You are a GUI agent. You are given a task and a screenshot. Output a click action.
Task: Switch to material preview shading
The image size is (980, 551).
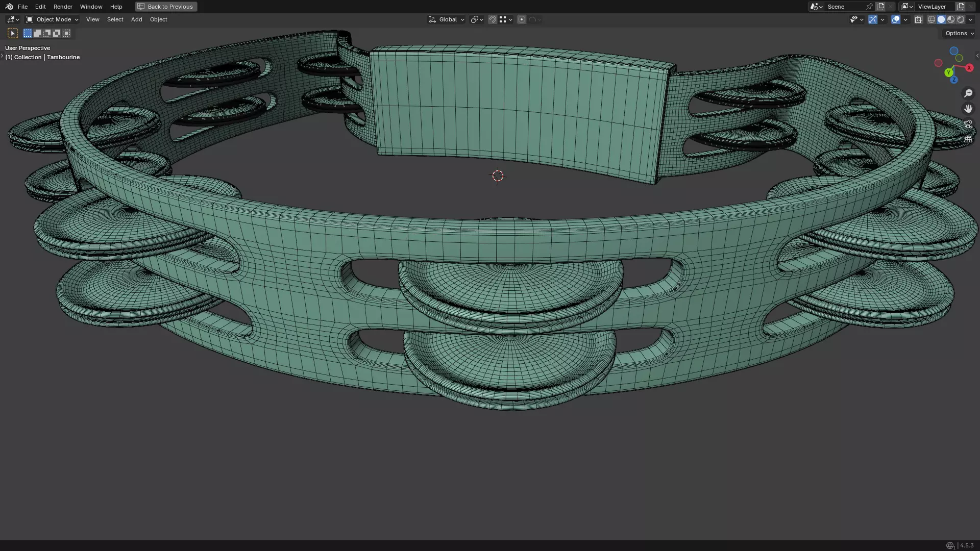pyautogui.click(x=951, y=19)
